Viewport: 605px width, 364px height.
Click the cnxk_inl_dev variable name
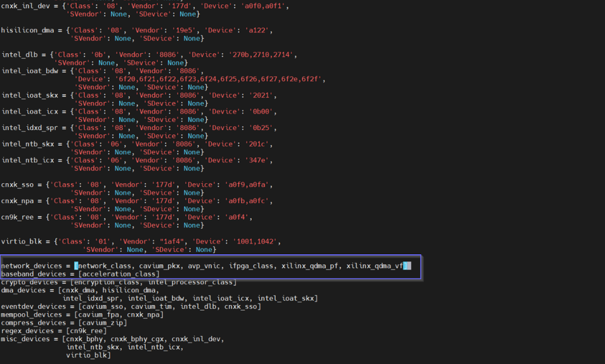[x=26, y=6]
